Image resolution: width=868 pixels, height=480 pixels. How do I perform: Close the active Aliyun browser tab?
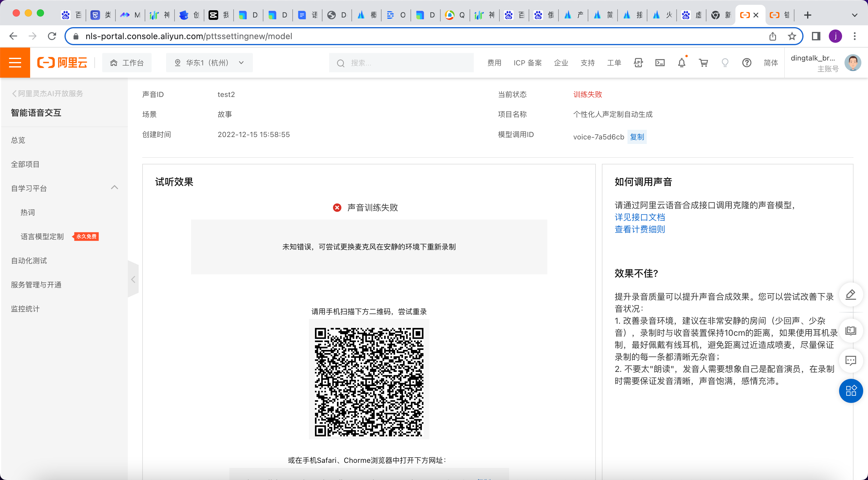click(756, 15)
